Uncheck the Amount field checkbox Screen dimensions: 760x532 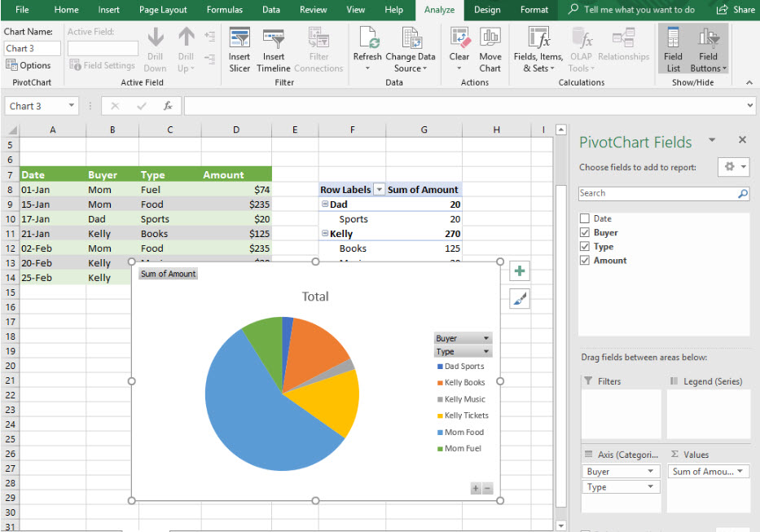(x=584, y=261)
